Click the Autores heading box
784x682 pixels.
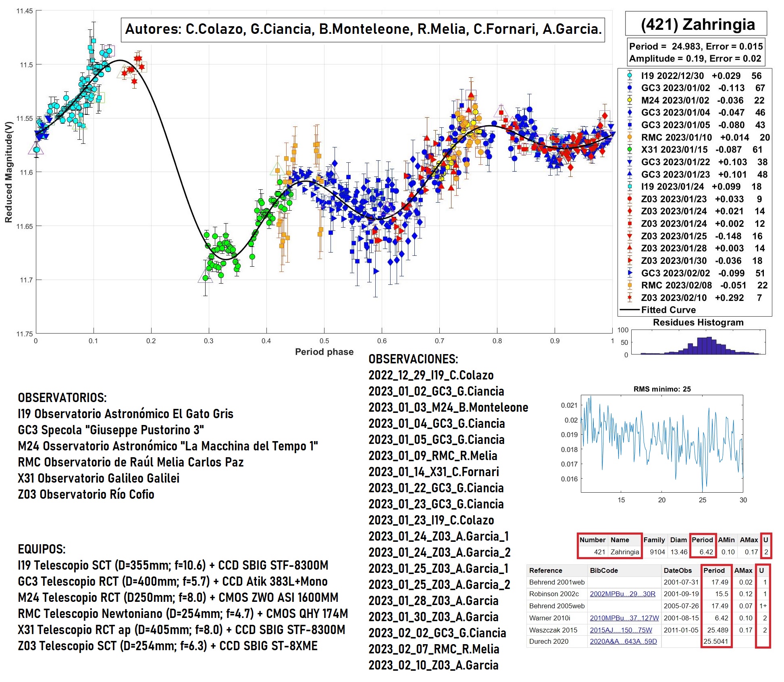pos(363,29)
